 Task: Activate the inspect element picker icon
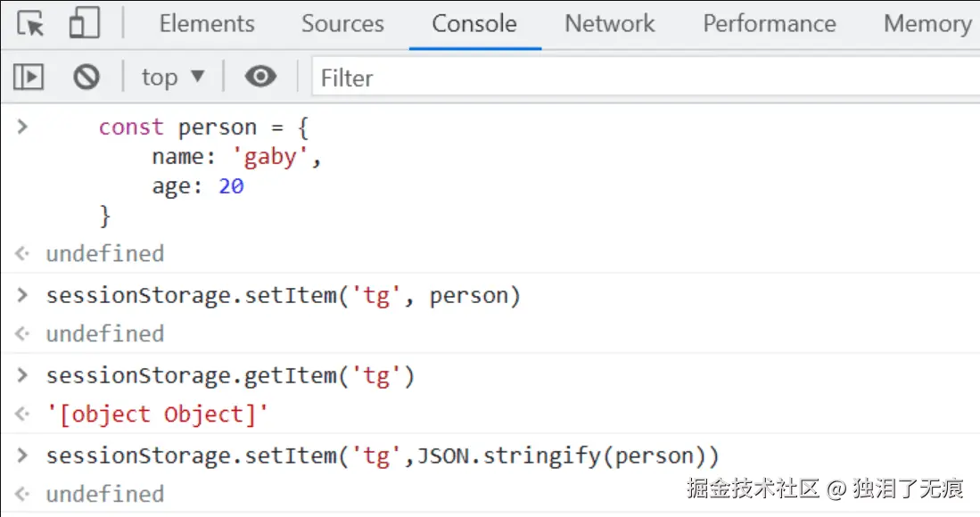31,24
